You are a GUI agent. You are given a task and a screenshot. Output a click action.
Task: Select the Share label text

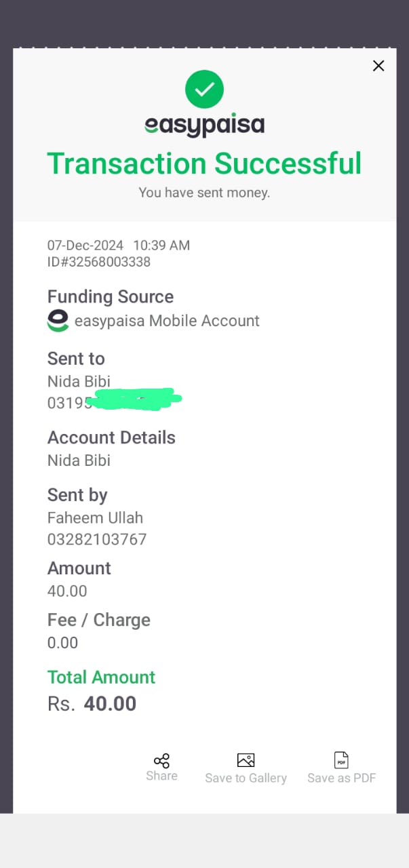pos(161,776)
